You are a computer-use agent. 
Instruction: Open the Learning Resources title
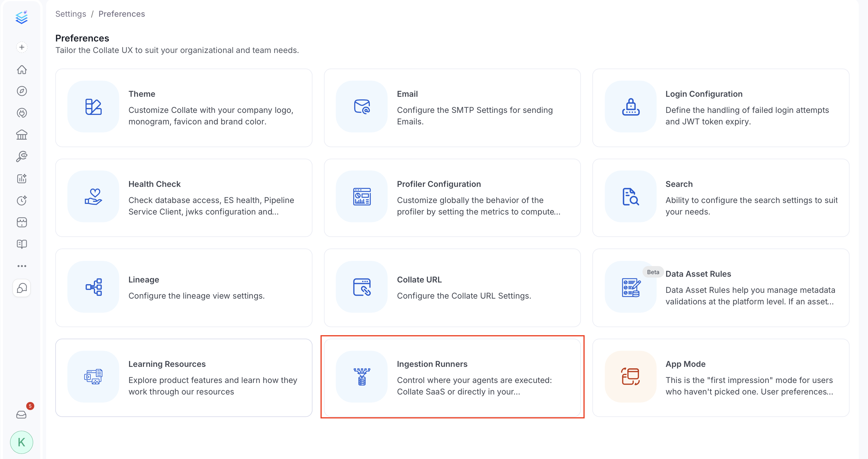pos(167,364)
